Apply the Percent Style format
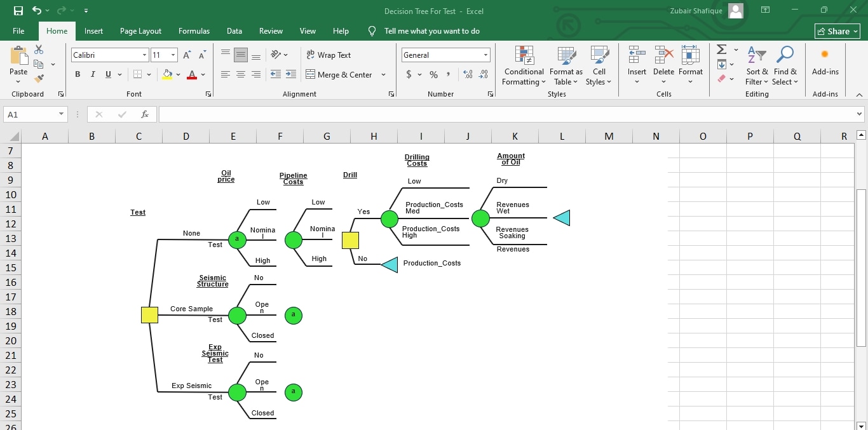Screen dimensions: 868x430 (x=433, y=74)
